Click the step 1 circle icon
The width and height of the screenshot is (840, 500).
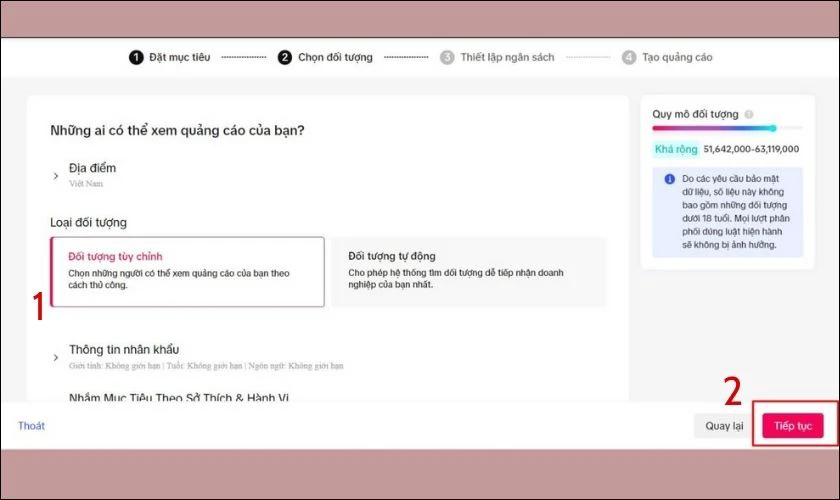[136, 57]
